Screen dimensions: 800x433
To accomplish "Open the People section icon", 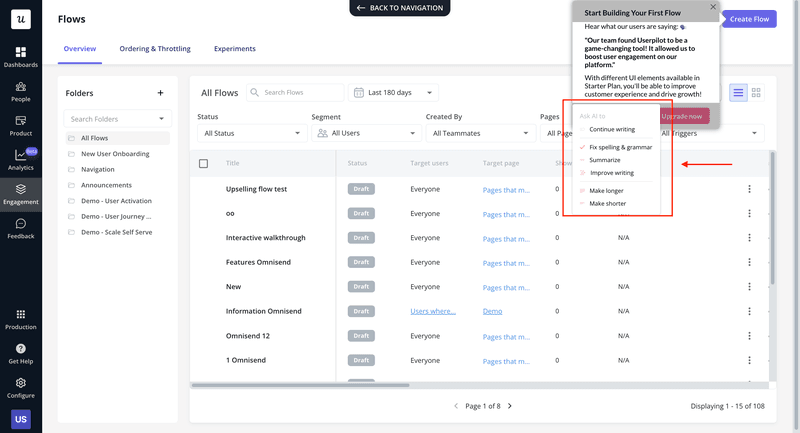I will click(20, 91).
